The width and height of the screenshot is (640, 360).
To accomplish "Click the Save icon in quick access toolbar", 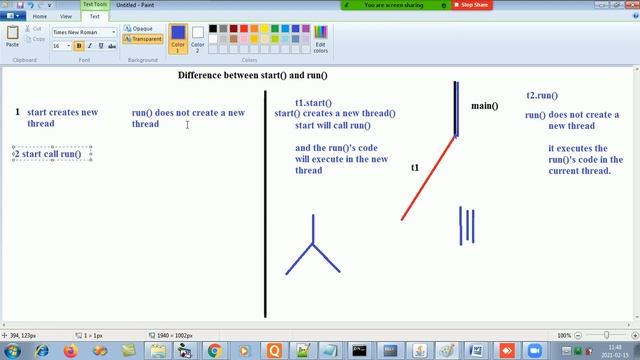I will (x=20, y=5).
